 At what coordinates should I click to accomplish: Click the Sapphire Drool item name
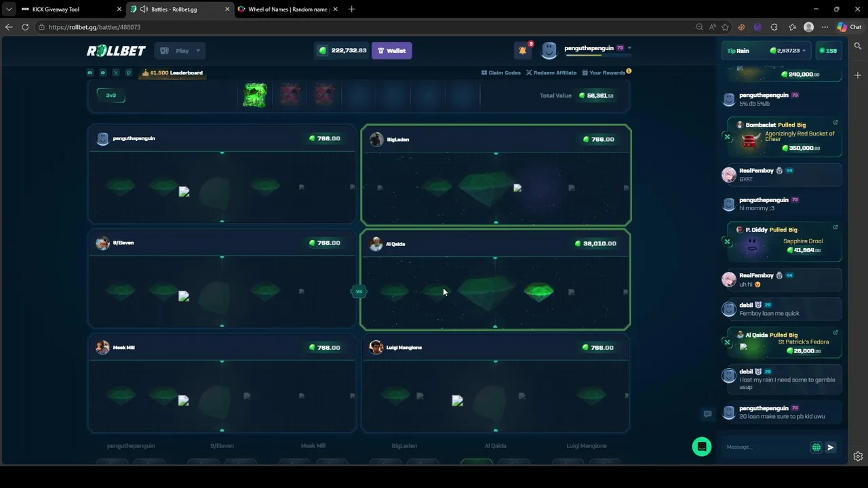tap(803, 241)
